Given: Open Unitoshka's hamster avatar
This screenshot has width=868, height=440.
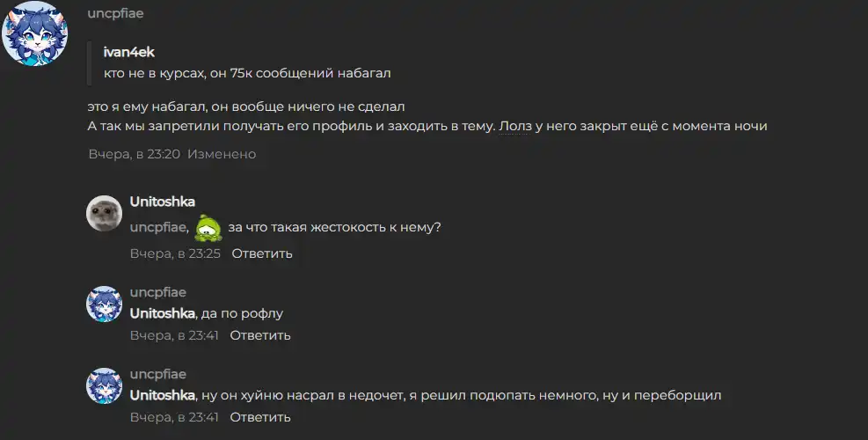Looking at the screenshot, I should click(x=104, y=213).
